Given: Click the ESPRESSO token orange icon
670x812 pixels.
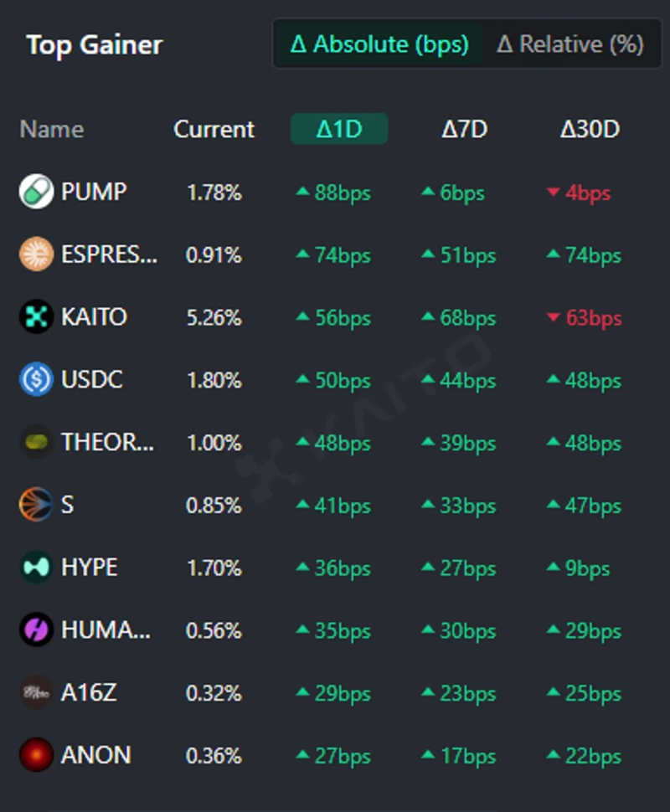Looking at the screenshot, I should 36,254.
